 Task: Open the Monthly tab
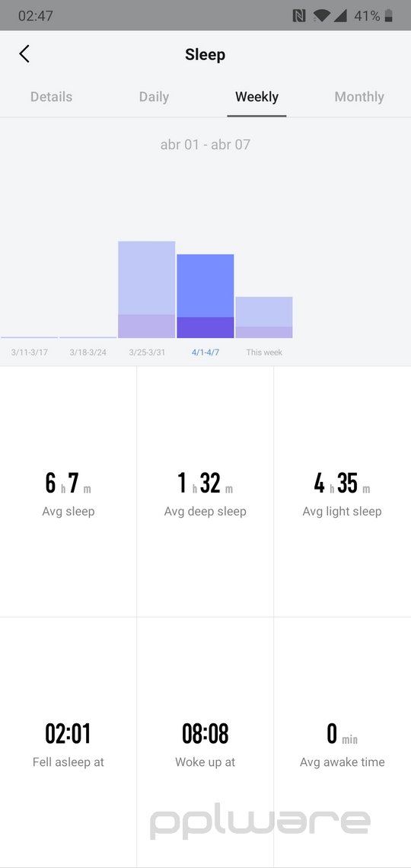[359, 97]
